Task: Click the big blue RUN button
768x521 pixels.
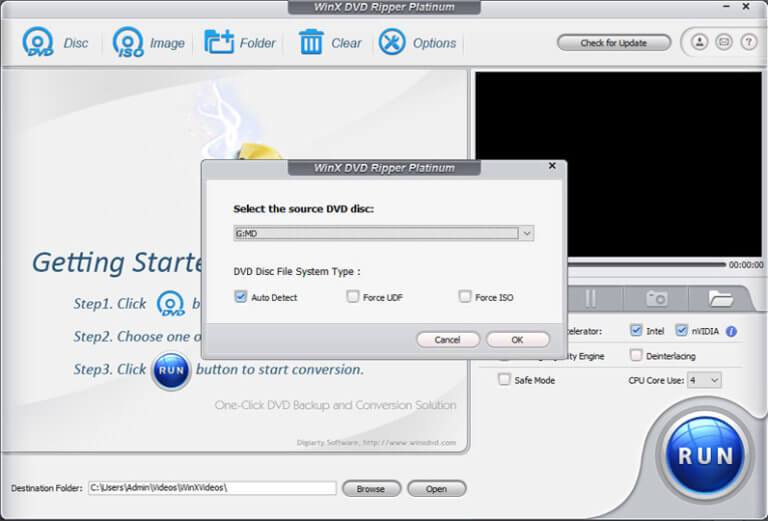Action: (x=705, y=455)
